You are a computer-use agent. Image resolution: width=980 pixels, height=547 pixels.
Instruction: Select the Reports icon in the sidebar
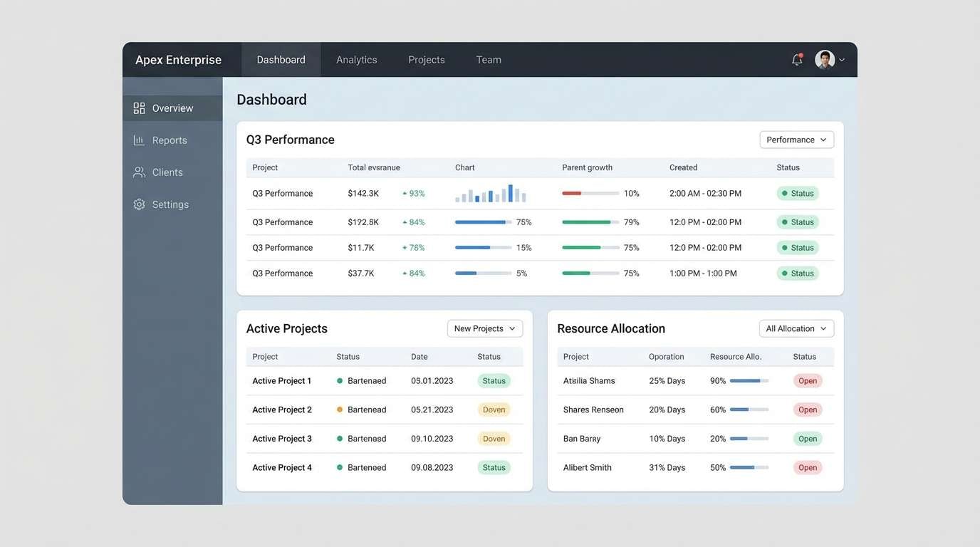click(137, 138)
